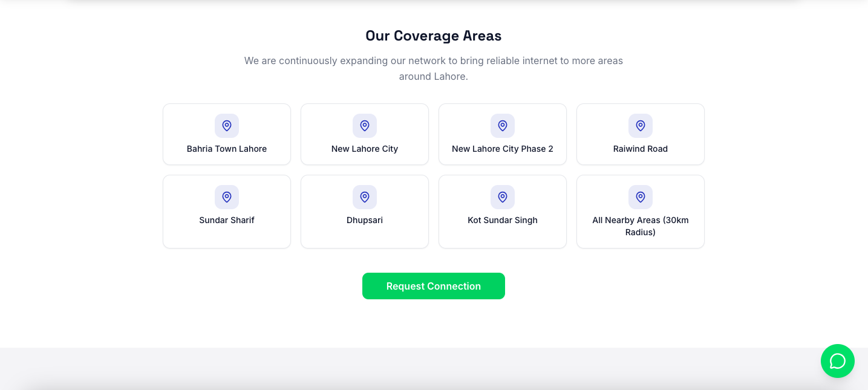Click the location pin above Sundar Sharif
Image resolution: width=868 pixels, height=390 pixels.
pyautogui.click(x=227, y=197)
